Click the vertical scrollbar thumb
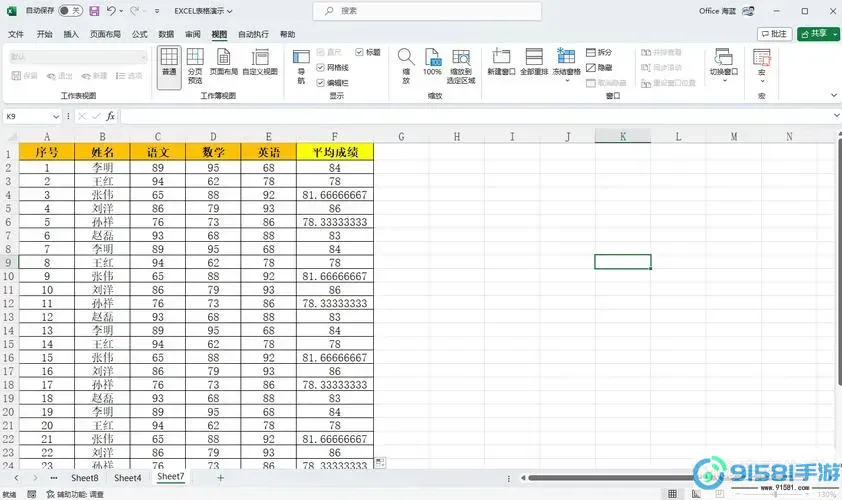Image resolution: width=842 pixels, height=500 pixels. click(x=839, y=260)
